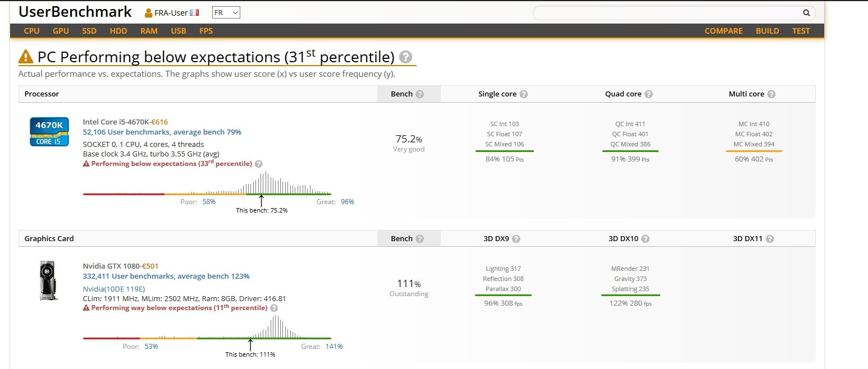Image resolution: width=868 pixels, height=369 pixels.
Task: Click the help icon next to 3D DX10
Action: click(645, 239)
